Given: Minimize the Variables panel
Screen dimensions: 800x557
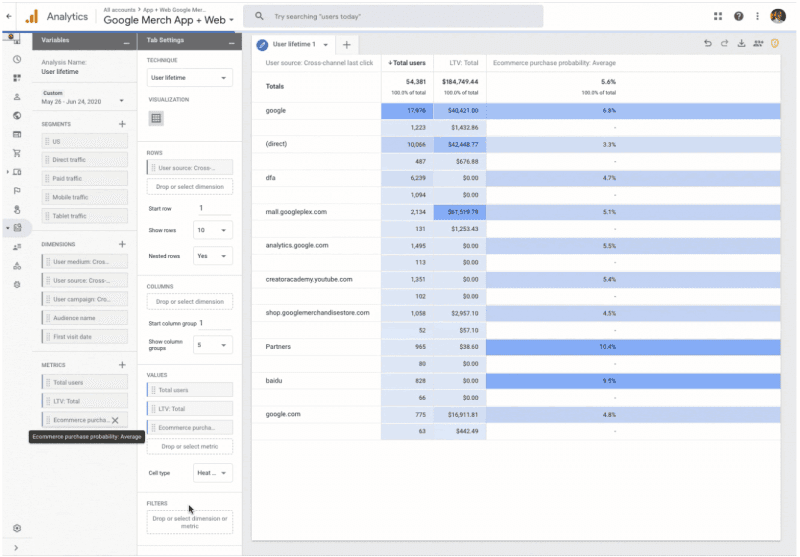Looking at the screenshot, I should pyautogui.click(x=127, y=43).
